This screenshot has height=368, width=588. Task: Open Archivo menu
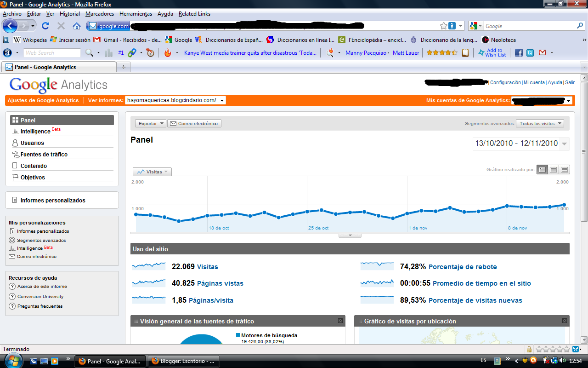click(x=12, y=14)
